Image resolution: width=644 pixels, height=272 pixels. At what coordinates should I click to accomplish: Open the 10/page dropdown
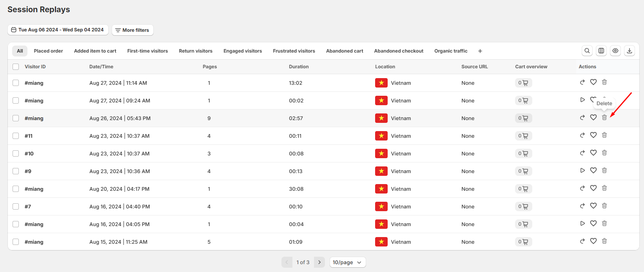pos(347,262)
